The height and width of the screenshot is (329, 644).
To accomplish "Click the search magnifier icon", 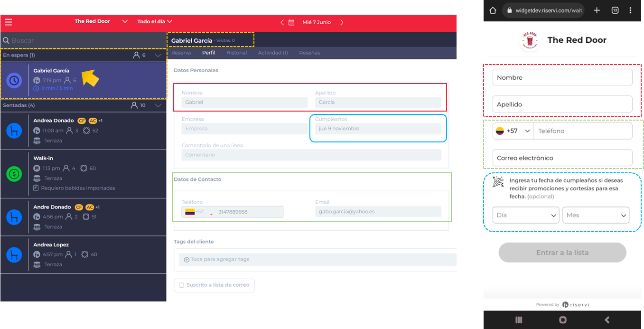I will click(6, 40).
